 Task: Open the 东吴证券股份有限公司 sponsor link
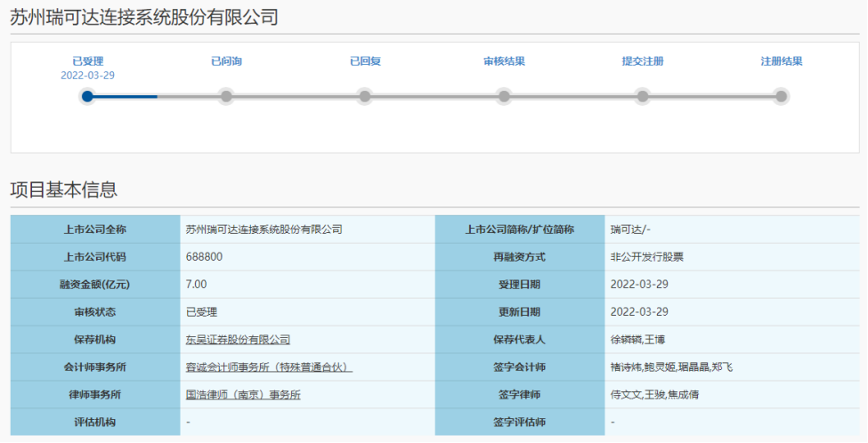click(238, 340)
